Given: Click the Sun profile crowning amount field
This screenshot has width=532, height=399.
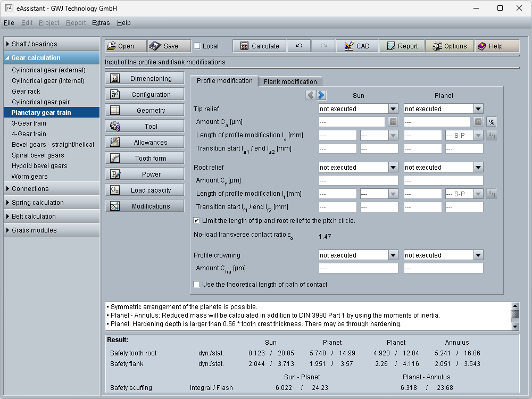Looking at the screenshot, I should [x=358, y=269].
